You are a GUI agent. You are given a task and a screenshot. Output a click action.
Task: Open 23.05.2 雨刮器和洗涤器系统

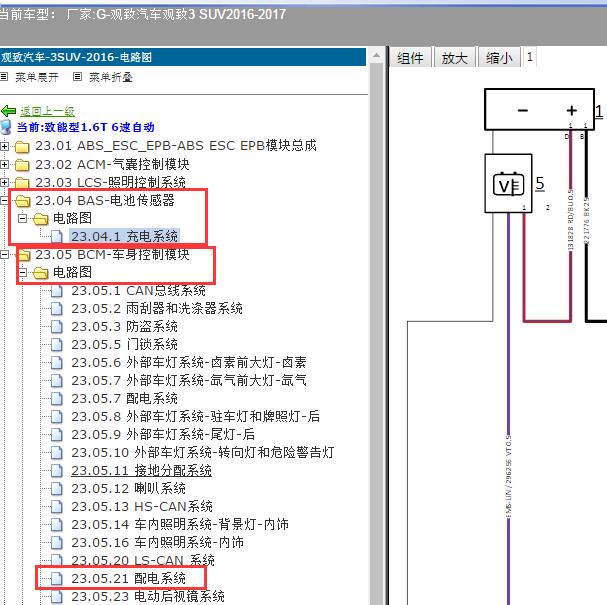[x=157, y=308]
